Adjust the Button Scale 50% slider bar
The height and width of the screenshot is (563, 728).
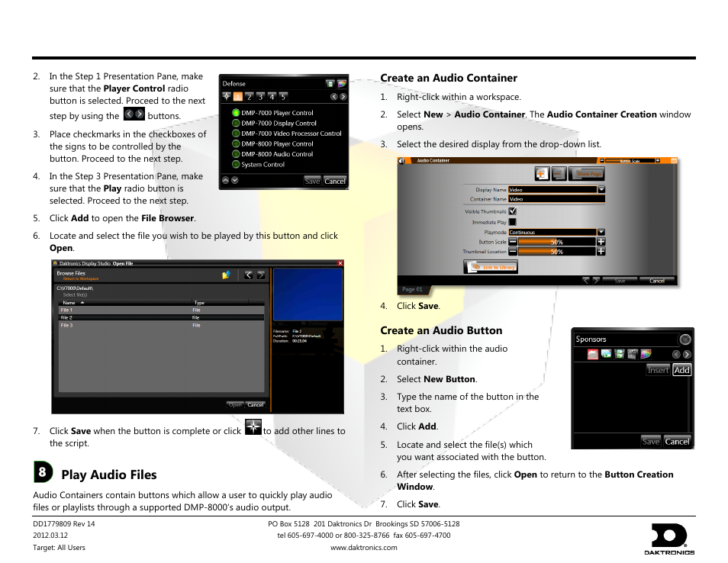click(556, 242)
